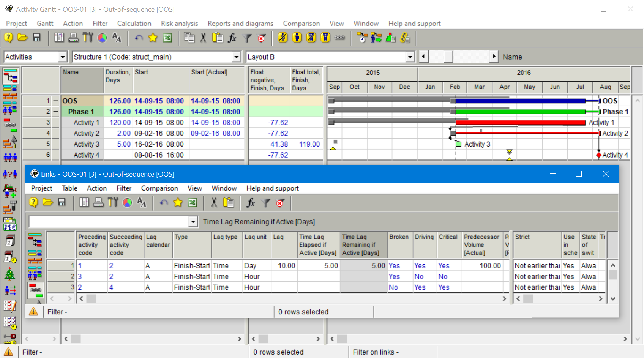
Task: Click the star icon in the Links toolbar
Action: (178, 203)
